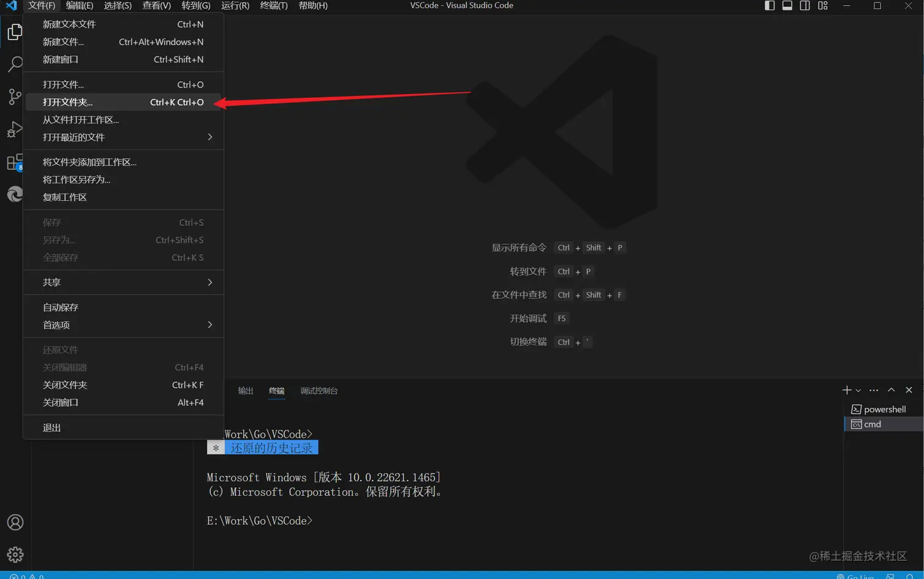Toggle the secondary side bar layout icon
The width and height of the screenshot is (924, 579).
805,5
